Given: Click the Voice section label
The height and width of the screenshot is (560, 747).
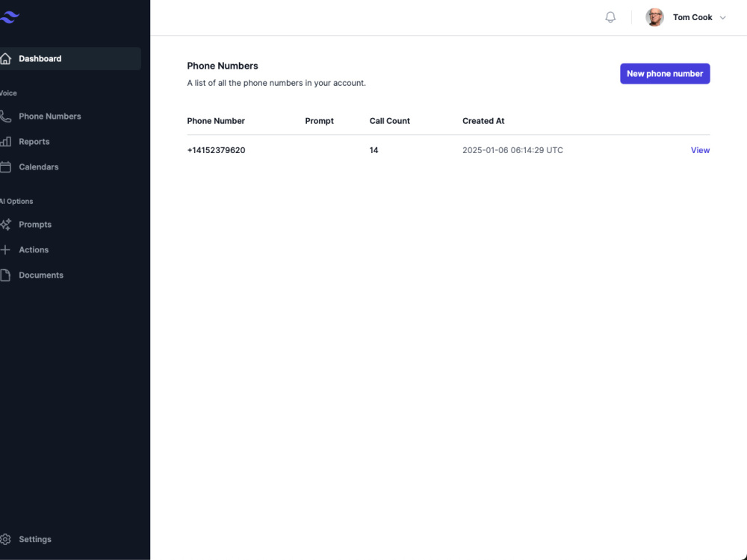Looking at the screenshot, I should [8, 93].
